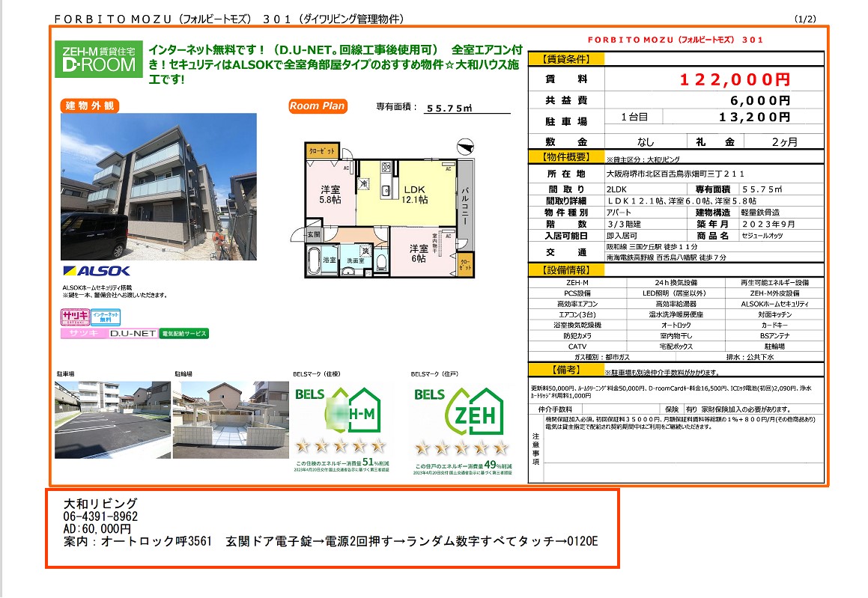Click the (1/2) page indicator

pyautogui.click(x=805, y=19)
